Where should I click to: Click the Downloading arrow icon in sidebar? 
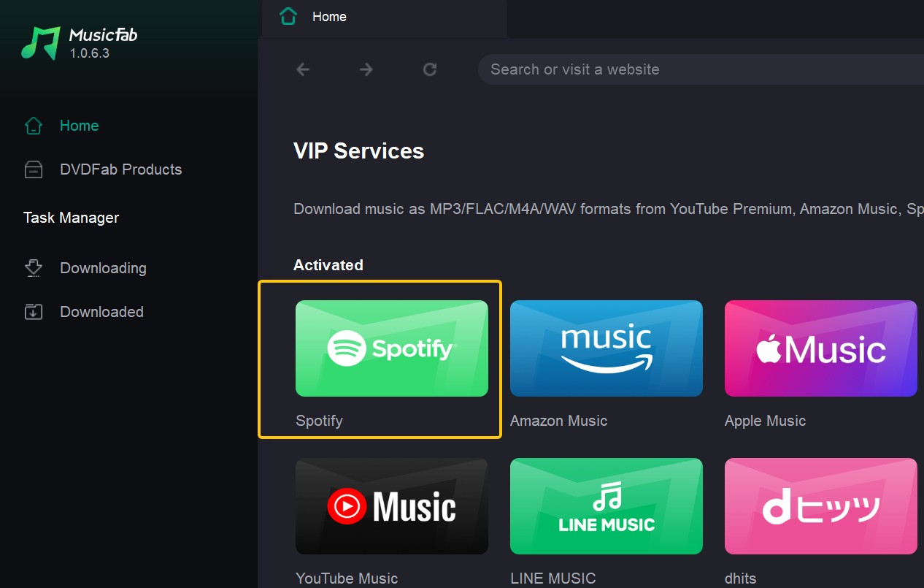point(34,268)
